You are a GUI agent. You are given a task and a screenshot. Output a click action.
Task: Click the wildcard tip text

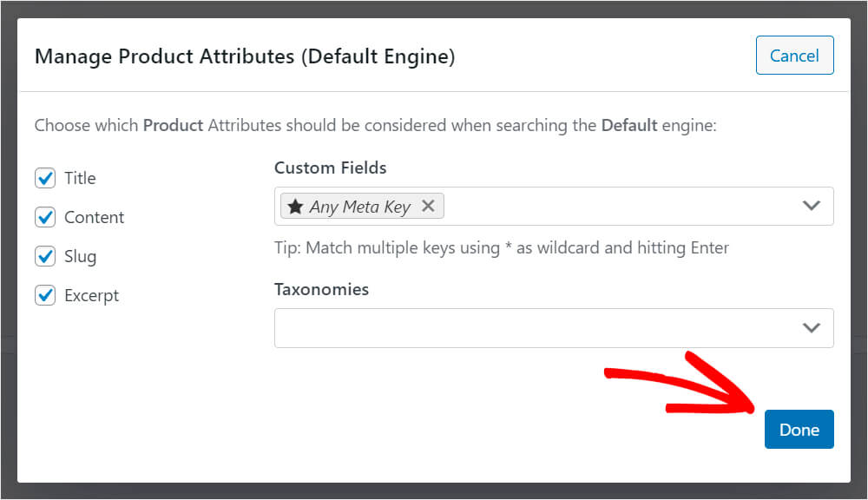[502, 247]
